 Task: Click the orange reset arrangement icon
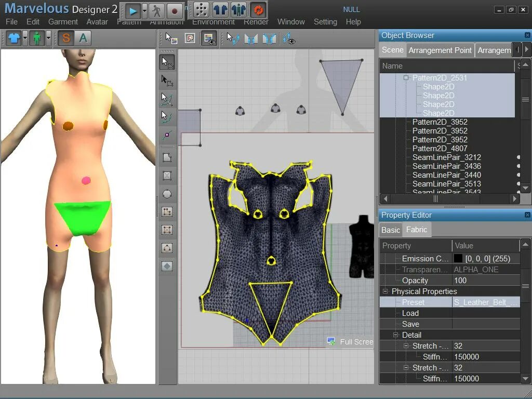258,10
